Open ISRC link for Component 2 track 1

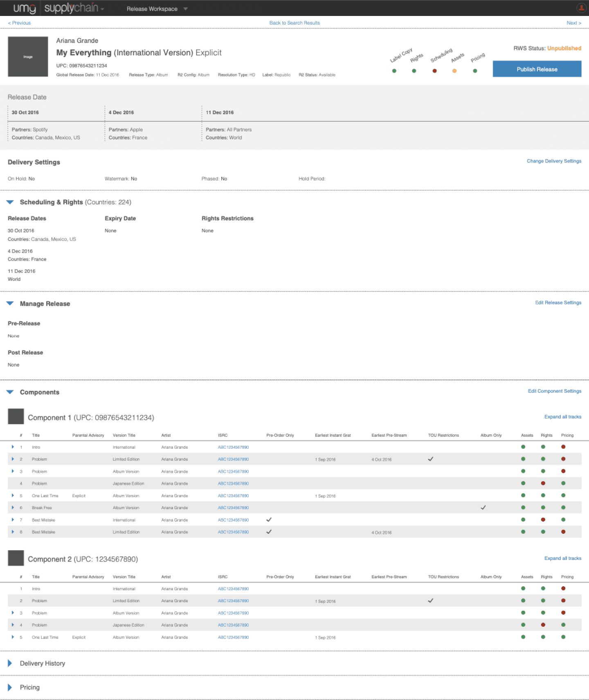(233, 589)
